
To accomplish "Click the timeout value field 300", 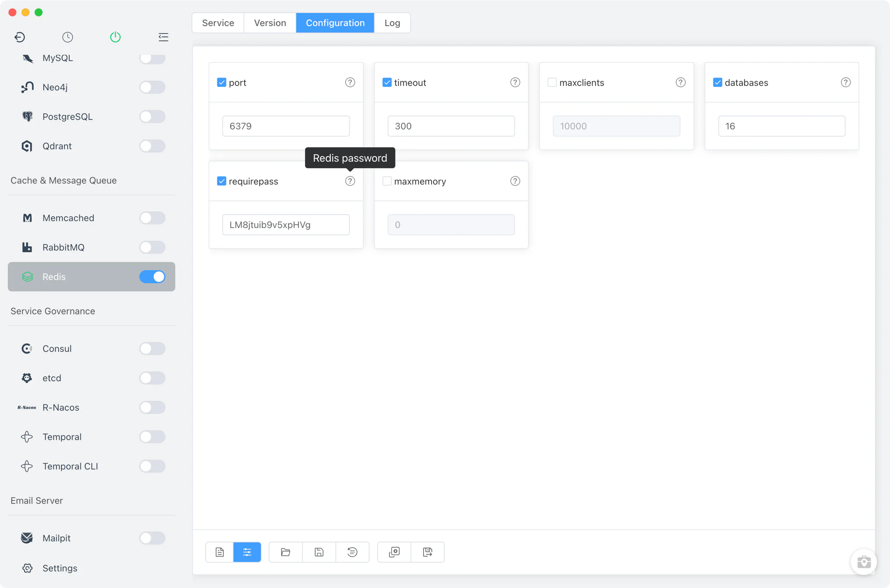I will point(451,126).
